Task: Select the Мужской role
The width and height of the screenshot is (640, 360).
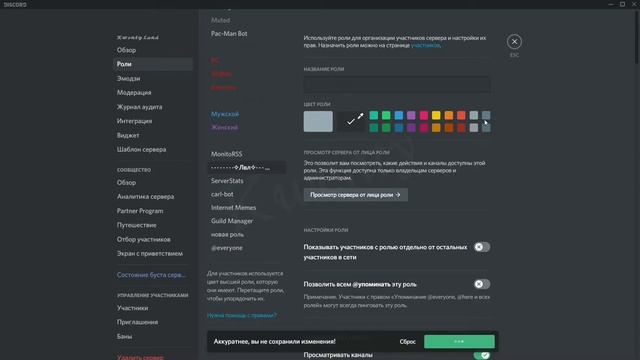Action: (x=247, y=114)
